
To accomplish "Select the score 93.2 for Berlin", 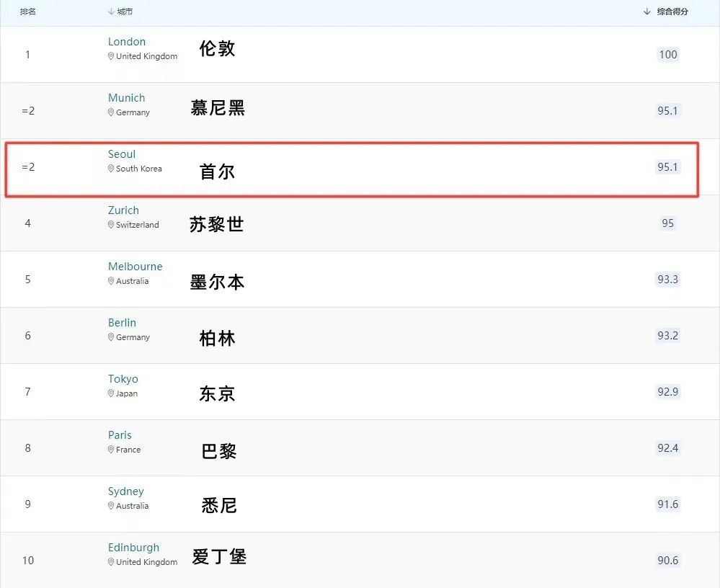I will 667,336.
